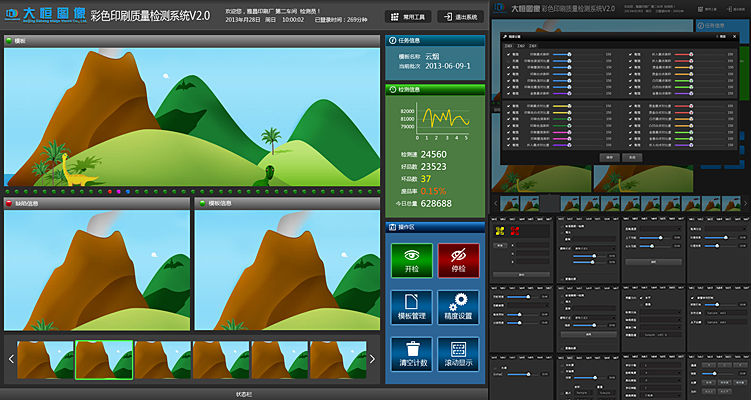The width and height of the screenshot is (751, 400).
Task: Click the yellow fan icon in dark panel
Action: (500, 231)
